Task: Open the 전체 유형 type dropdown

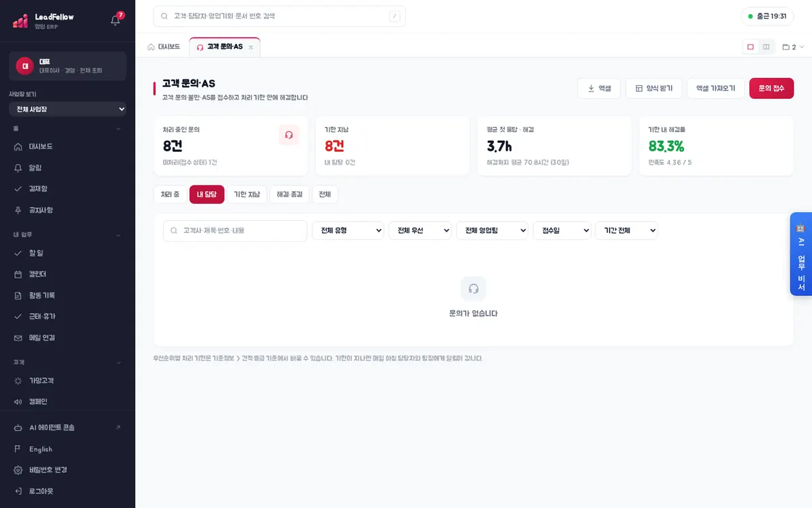Action: tap(348, 230)
